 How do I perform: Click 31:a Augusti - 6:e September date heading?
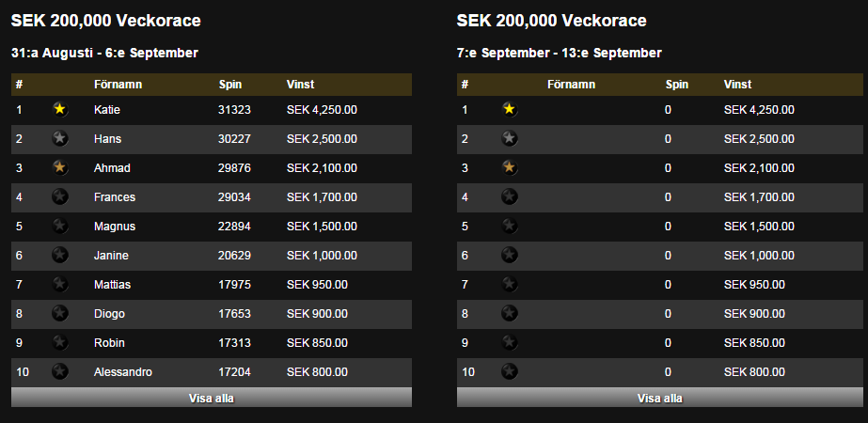(x=104, y=54)
